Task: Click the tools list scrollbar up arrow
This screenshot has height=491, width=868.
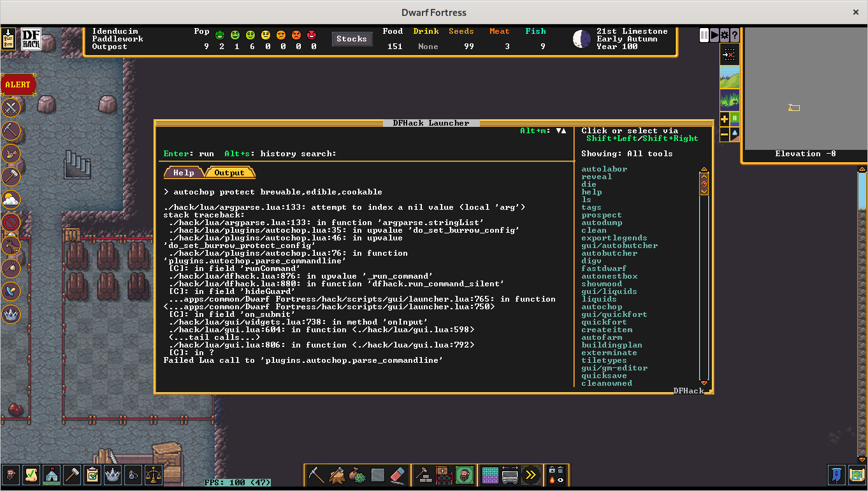Action: [x=704, y=170]
